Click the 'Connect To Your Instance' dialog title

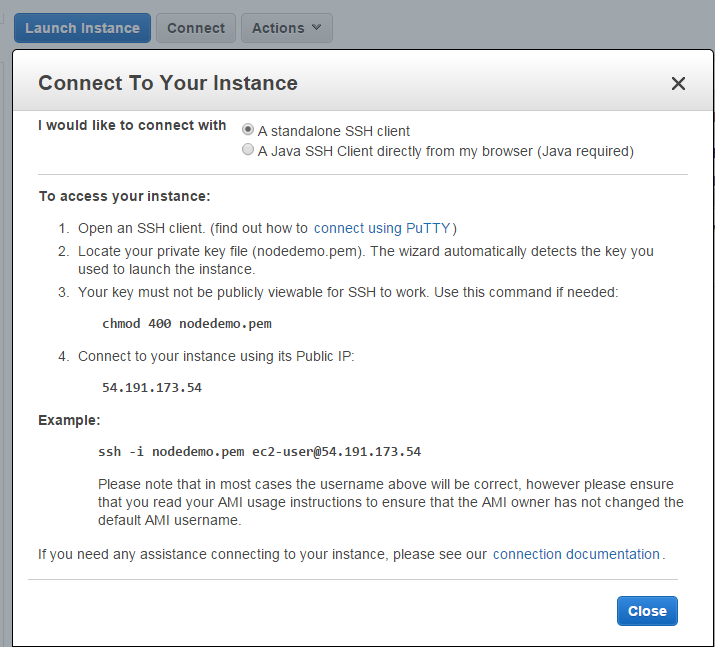click(x=168, y=83)
